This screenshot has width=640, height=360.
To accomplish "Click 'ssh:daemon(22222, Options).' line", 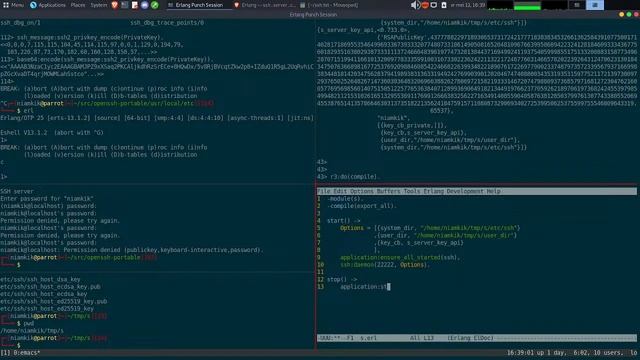I will click(x=385, y=265).
